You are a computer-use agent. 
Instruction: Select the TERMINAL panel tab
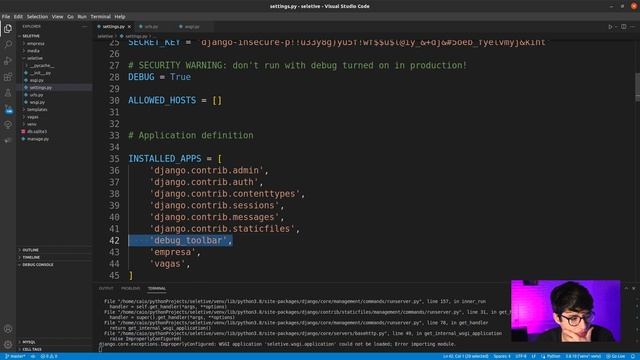click(157, 289)
